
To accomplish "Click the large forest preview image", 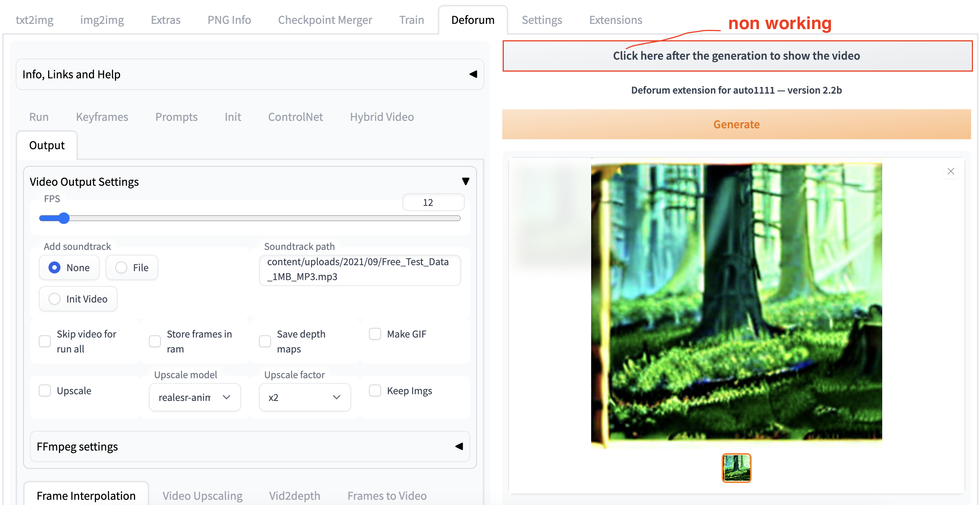I will 737,303.
